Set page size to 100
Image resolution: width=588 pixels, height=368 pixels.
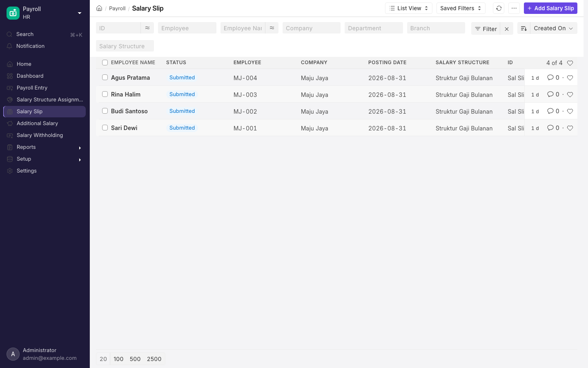(x=118, y=359)
